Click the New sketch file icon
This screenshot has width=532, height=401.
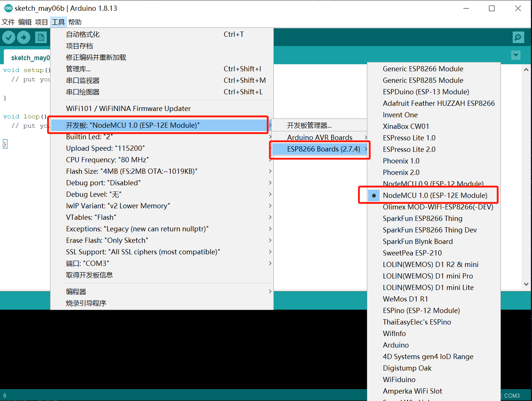pos(41,37)
